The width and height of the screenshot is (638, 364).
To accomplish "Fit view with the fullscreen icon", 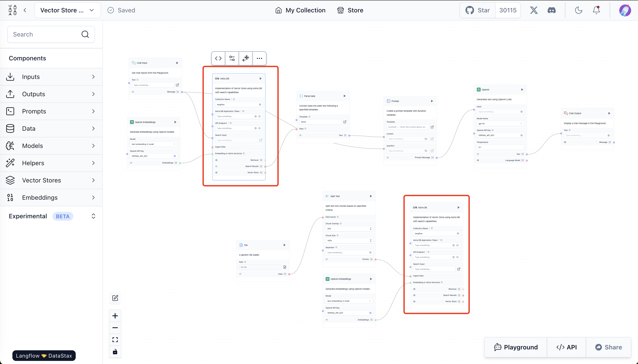I will coord(115,339).
